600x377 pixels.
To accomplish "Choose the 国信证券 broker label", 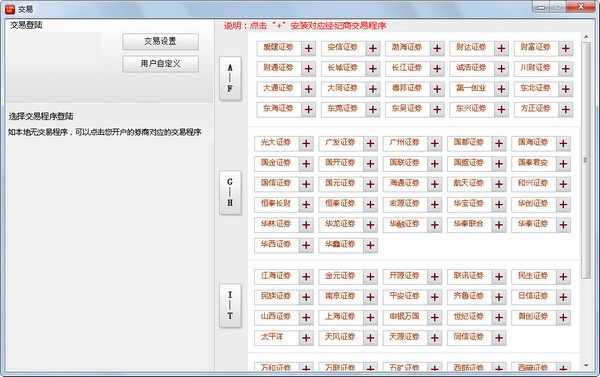I will [276, 183].
